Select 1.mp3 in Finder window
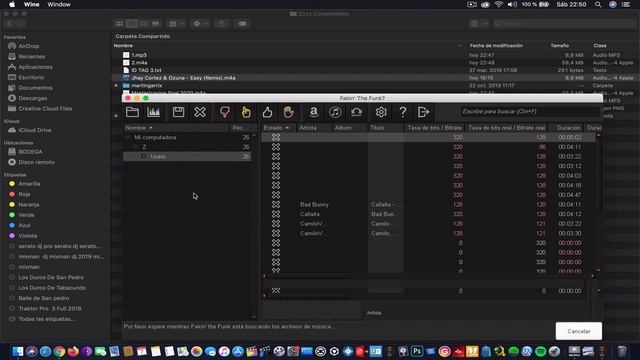The height and width of the screenshot is (360, 640). (139, 55)
